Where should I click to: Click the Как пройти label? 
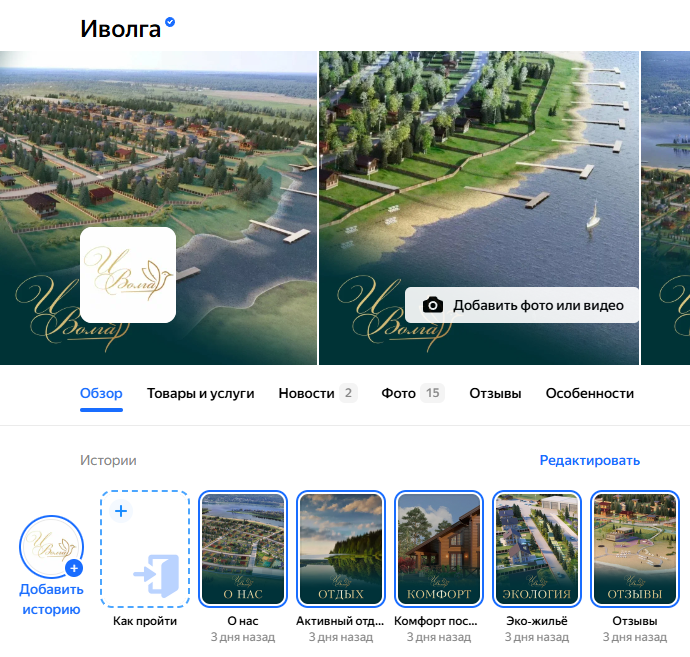145,621
